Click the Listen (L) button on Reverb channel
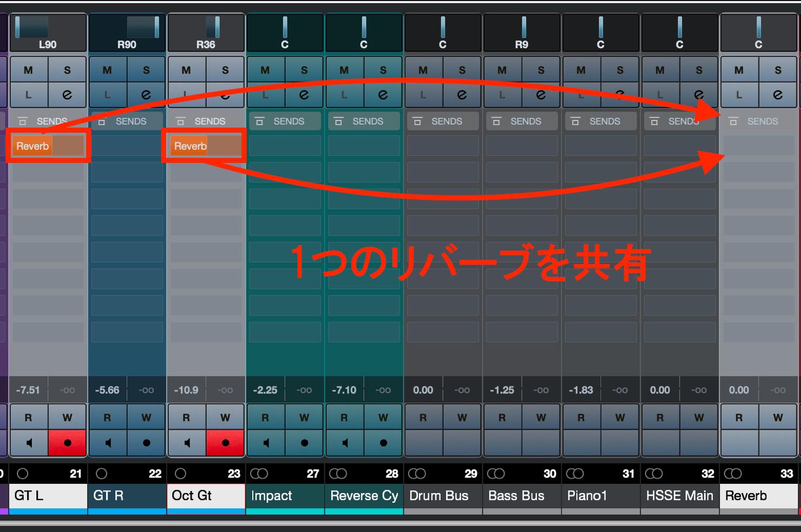The width and height of the screenshot is (801, 532). [x=739, y=95]
